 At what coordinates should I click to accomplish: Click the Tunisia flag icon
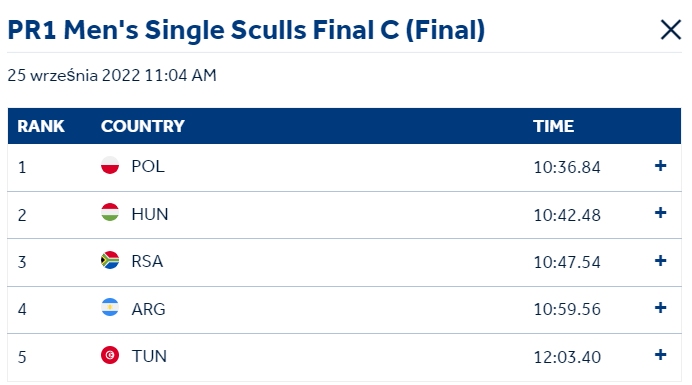point(110,355)
